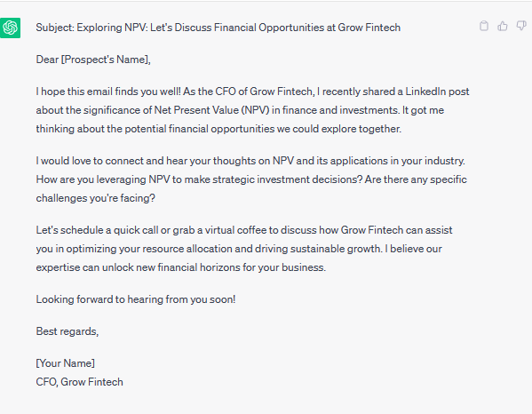Click 'Looking forward to hearing from you soon!'
The height and width of the screenshot is (414, 532).
(136, 299)
